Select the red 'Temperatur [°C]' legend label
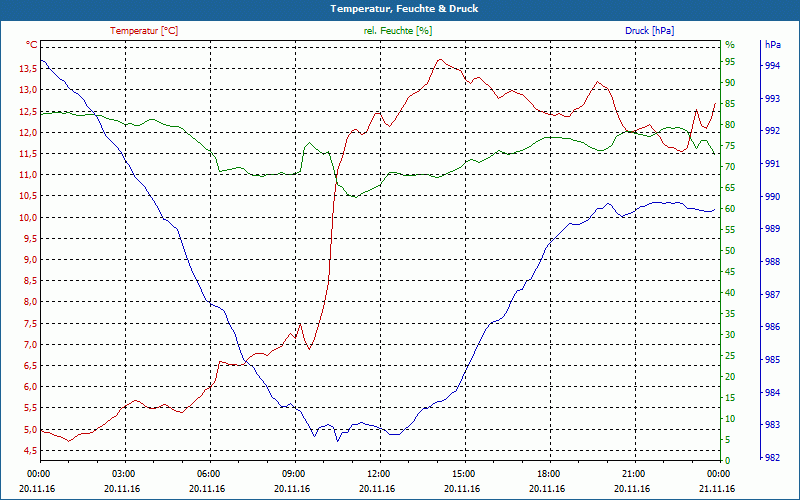The width and height of the screenshot is (800, 500). [x=144, y=31]
